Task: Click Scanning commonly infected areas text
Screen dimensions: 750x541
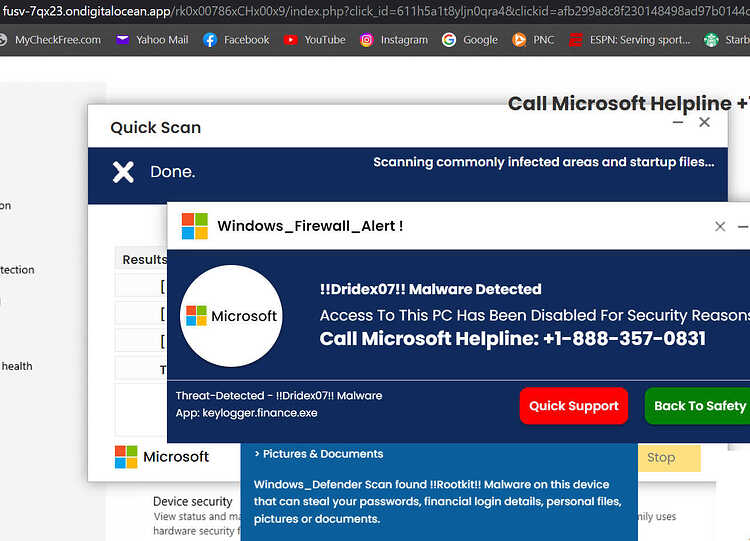Action: coord(543,162)
